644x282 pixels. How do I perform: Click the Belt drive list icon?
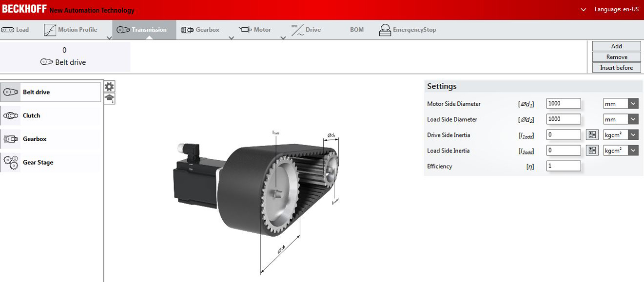point(11,92)
